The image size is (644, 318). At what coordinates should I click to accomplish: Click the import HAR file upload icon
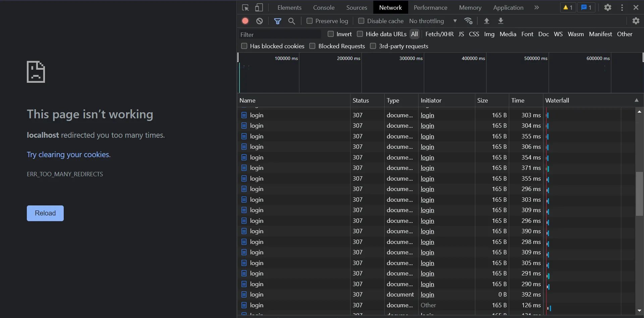(x=486, y=21)
